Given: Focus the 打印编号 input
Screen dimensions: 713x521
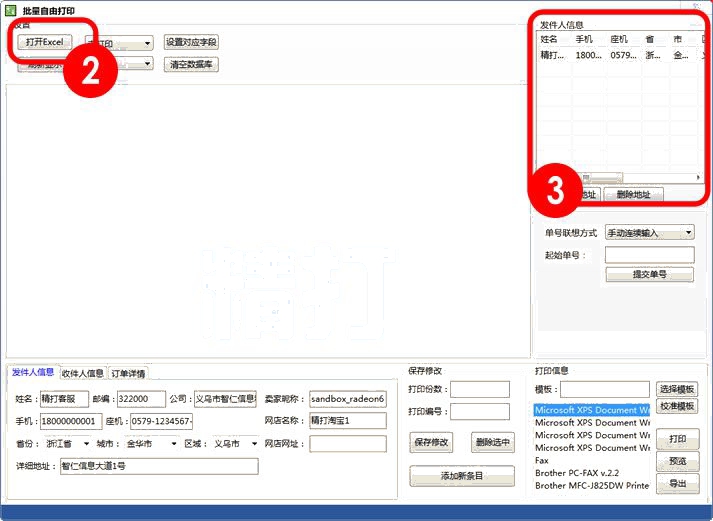Looking at the screenshot, I should [480, 411].
